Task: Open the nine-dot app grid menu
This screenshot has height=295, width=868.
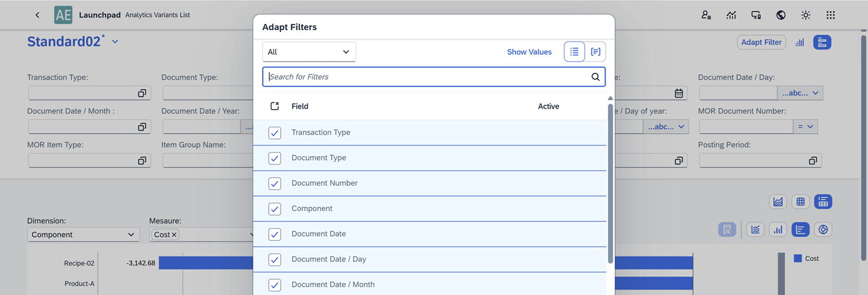Action: 831,15
